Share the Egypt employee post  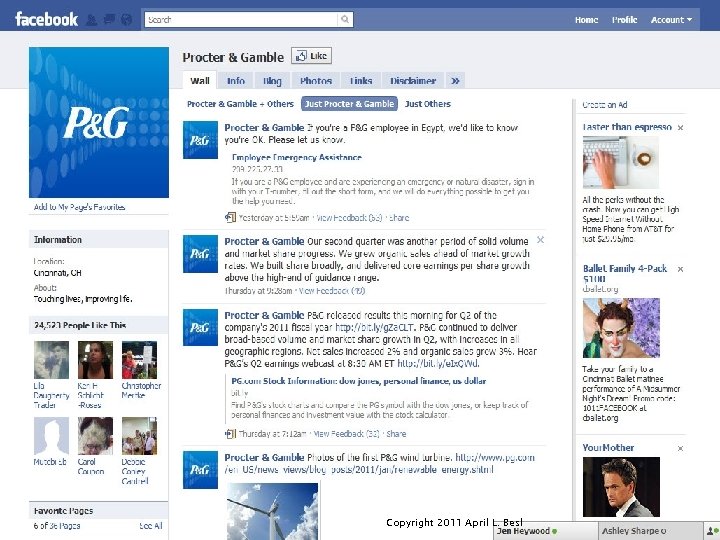pyautogui.click(x=399, y=218)
